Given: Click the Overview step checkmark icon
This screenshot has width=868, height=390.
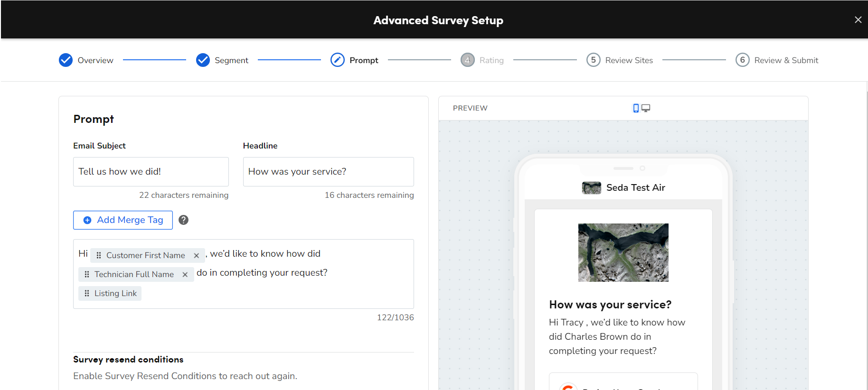Looking at the screenshot, I should click(x=66, y=60).
